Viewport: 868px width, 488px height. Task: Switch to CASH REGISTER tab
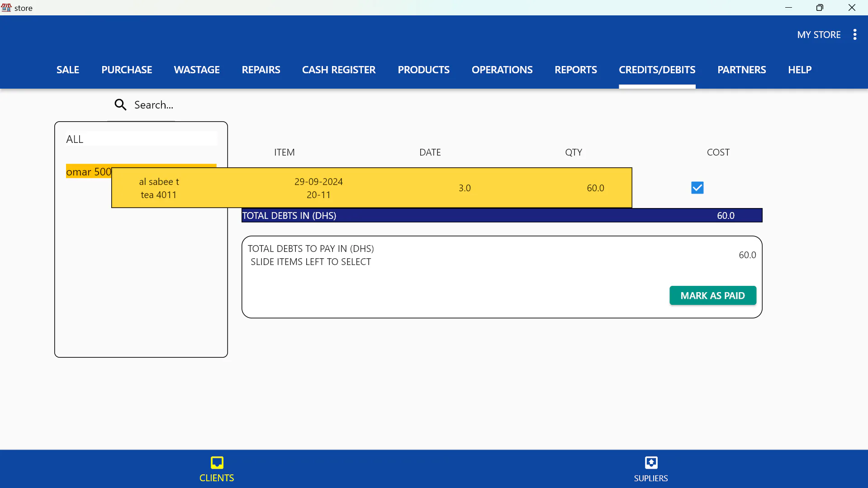tap(339, 70)
